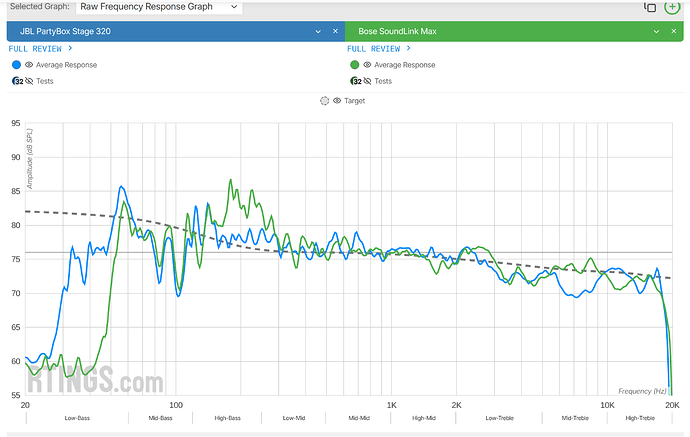Toggle JBL Average Response visibility eye
The width and height of the screenshot is (690, 437).
pyautogui.click(x=29, y=65)
